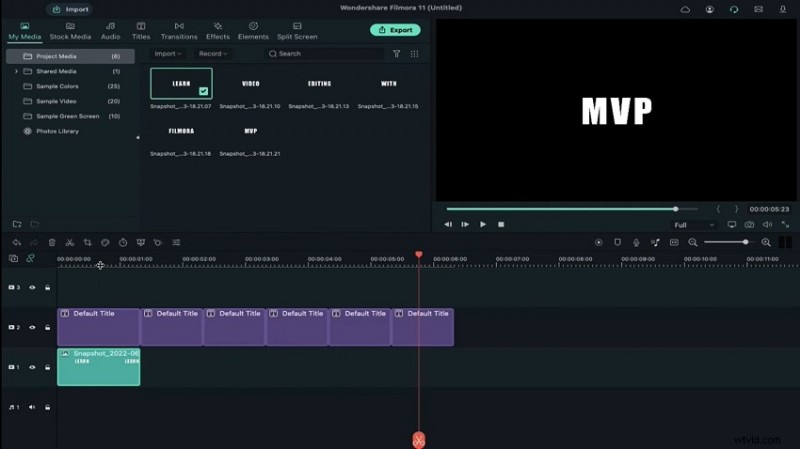Toggle the grid view icon
The image size is (800, 449).
414,54
